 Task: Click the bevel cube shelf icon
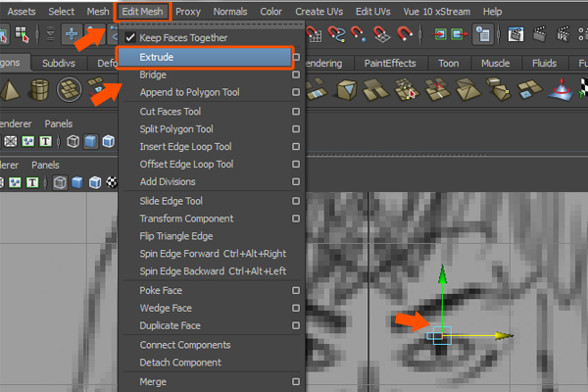pyautogui.click(x=347, y=90)
